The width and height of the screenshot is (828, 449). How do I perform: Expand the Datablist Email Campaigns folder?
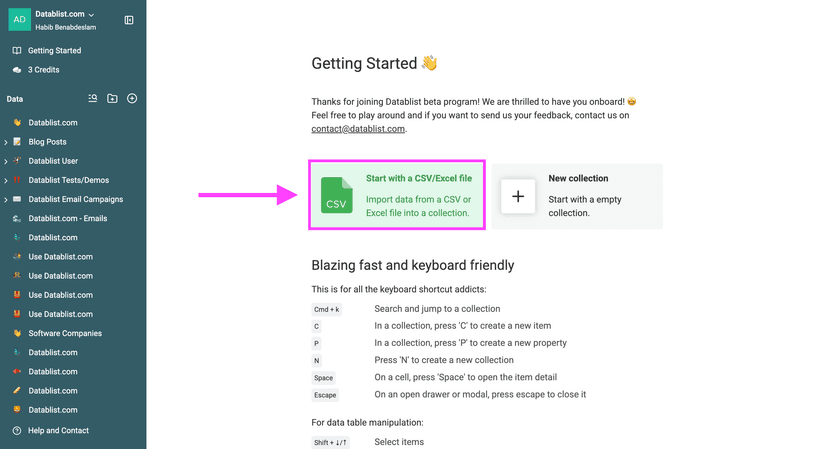click(x=6, y=199)
